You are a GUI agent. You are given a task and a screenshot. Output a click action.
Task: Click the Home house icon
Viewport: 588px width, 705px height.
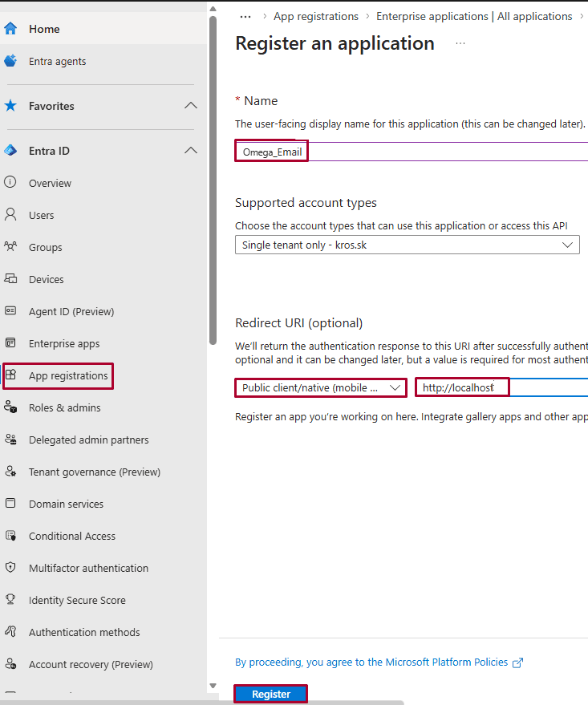click(x=10, y=29)
